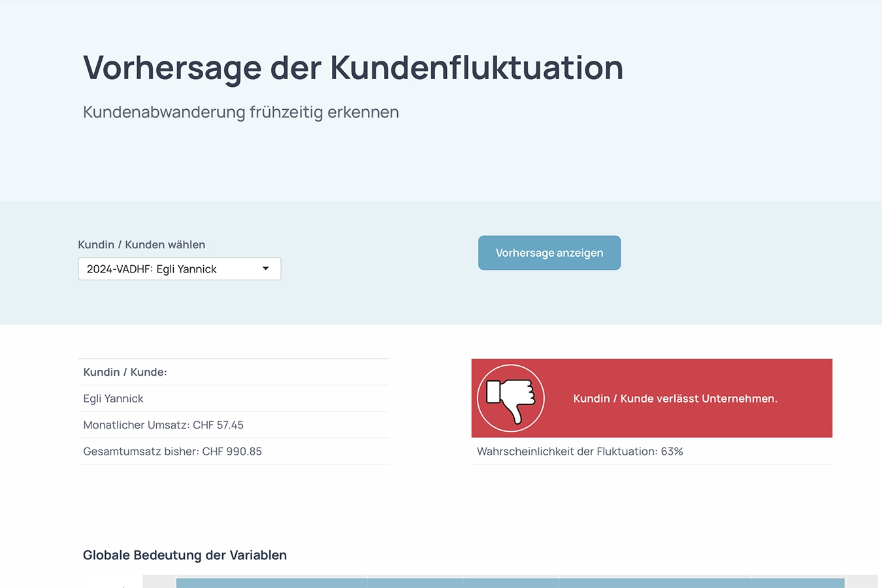
Task: Click the gray chart margin right of blue bar
Action: point(861,582)
